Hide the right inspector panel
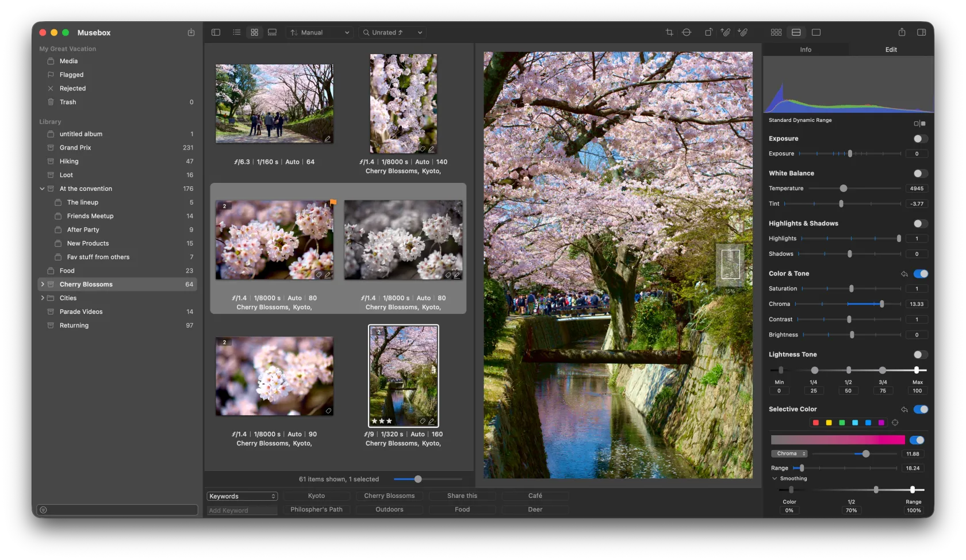Screen dimensions: 966x560 pos(922,33)
